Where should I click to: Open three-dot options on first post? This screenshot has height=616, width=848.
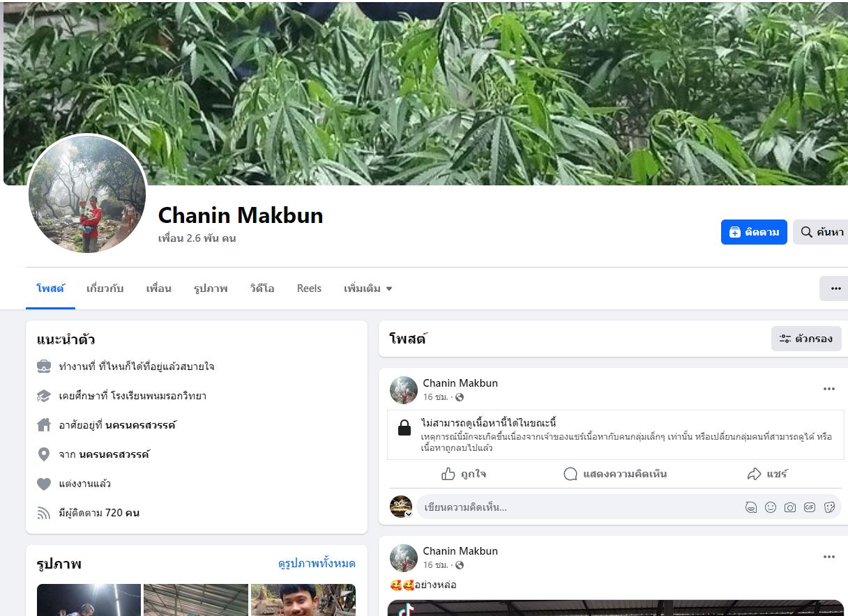[x=829, y=389]
